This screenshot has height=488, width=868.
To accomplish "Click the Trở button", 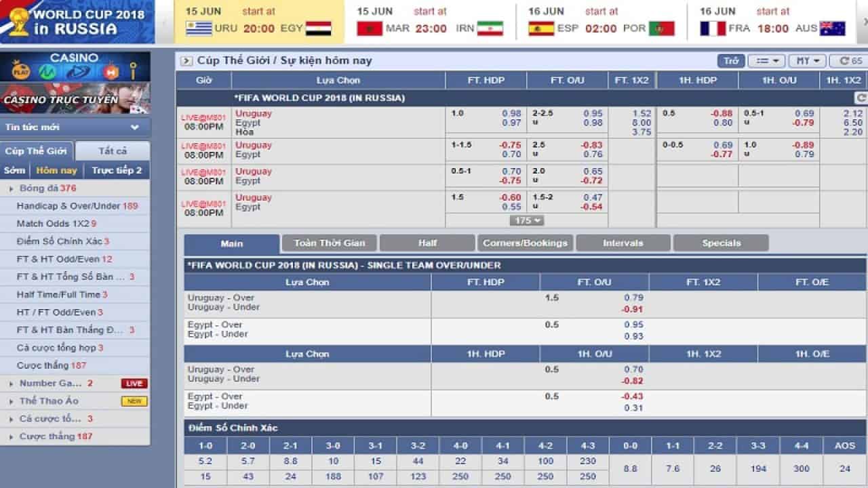I will [x=731, y=61].
